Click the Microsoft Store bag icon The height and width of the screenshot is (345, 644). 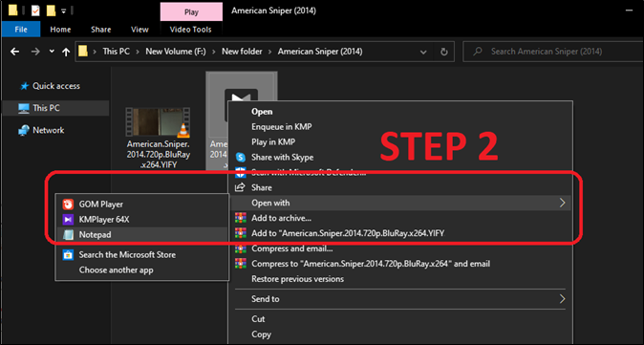[x=67, y=254]
